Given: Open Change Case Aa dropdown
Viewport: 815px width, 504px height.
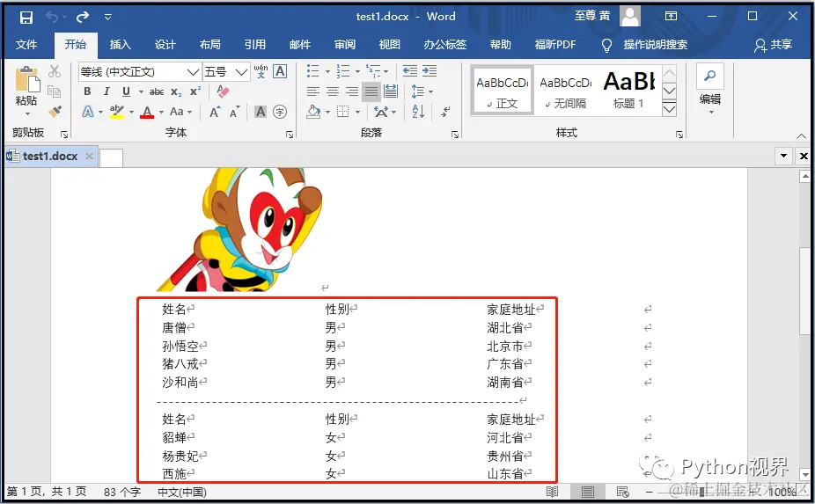Looking at the screenshot, I should click(x=181, y=111).
